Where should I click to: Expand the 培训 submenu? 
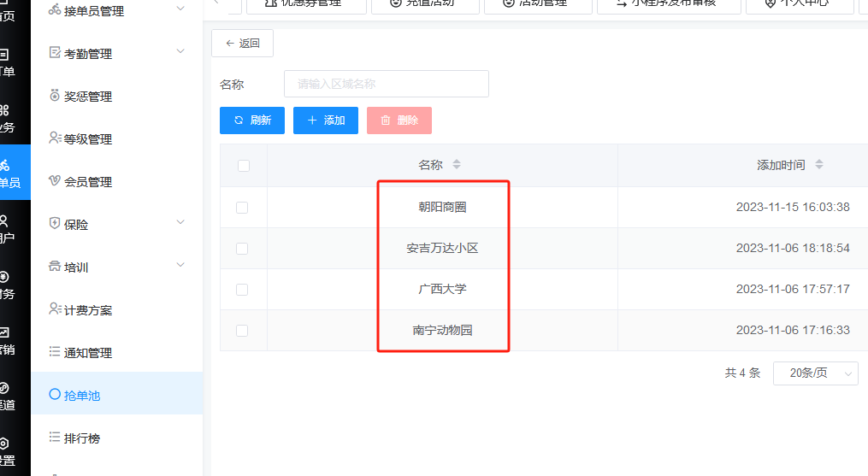pos(180,265)
